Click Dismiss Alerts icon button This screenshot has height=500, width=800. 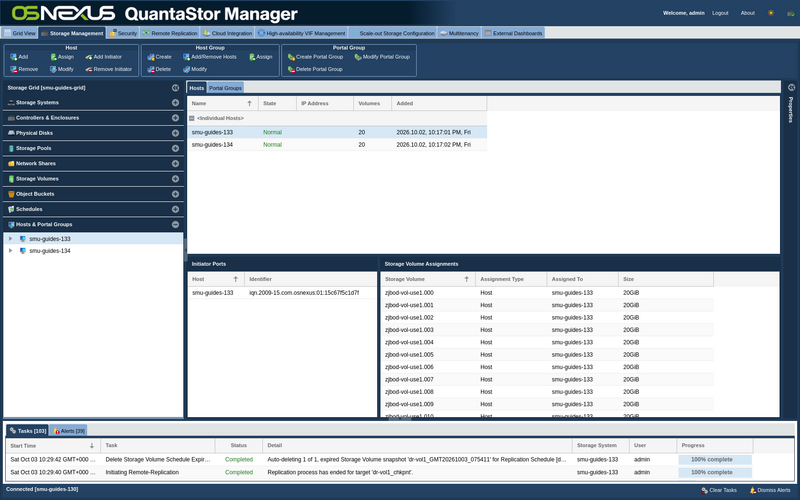pos(753,490)
